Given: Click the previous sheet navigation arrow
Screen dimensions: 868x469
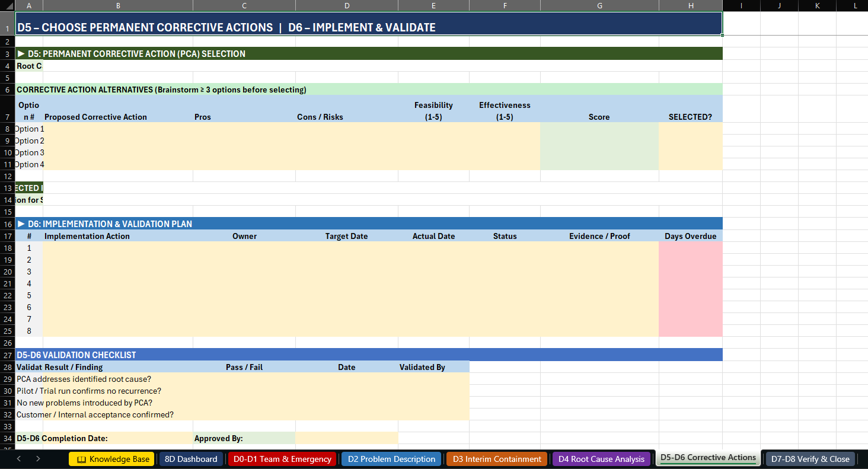Looking at the screenshot, I should tap(18, 458).
